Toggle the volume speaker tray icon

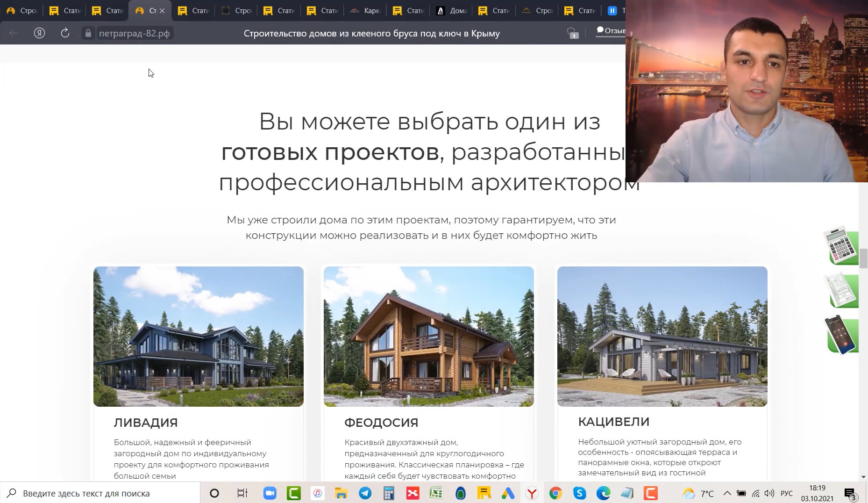(x=769, y=493)
